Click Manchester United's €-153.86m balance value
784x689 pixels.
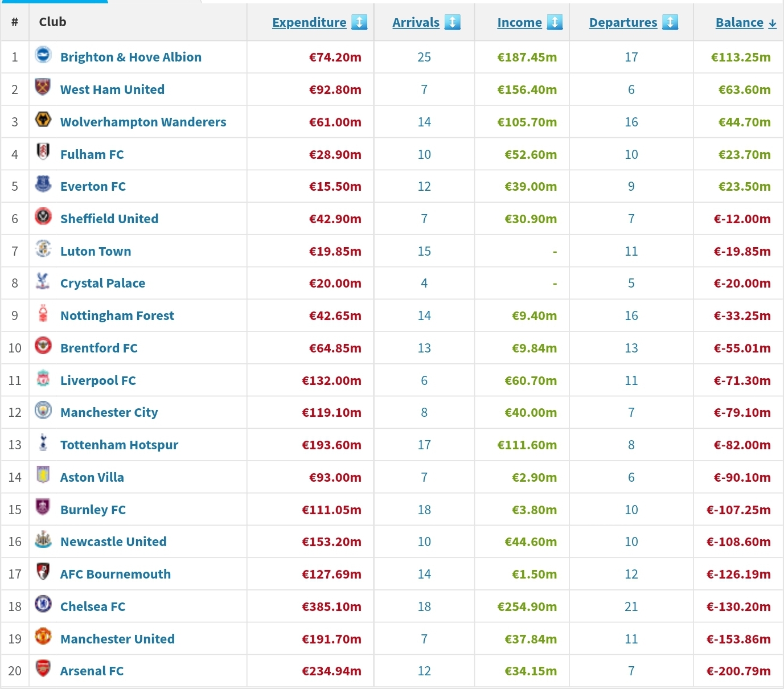tap(738, 639)
